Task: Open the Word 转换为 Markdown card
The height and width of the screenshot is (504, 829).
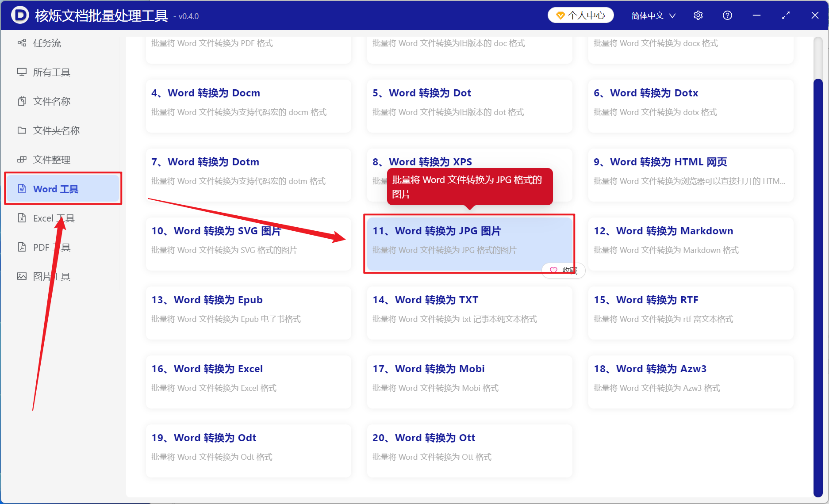Action: (691, 244)
